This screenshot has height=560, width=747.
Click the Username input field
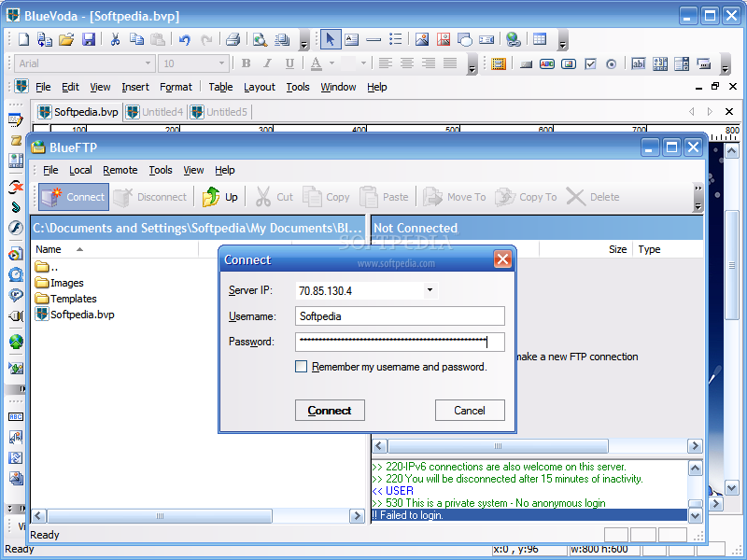pyautogui.click(x=400, y=316)
